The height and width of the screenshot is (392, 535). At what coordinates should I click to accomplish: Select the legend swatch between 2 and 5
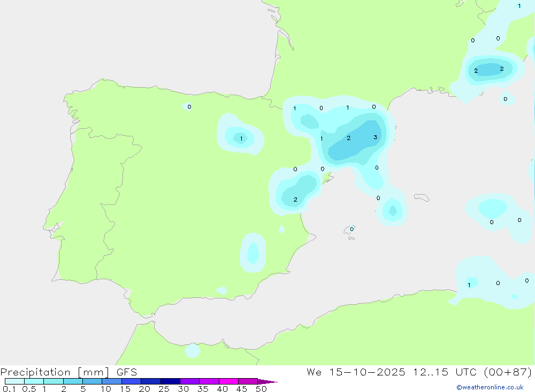(x=73, y=381)
